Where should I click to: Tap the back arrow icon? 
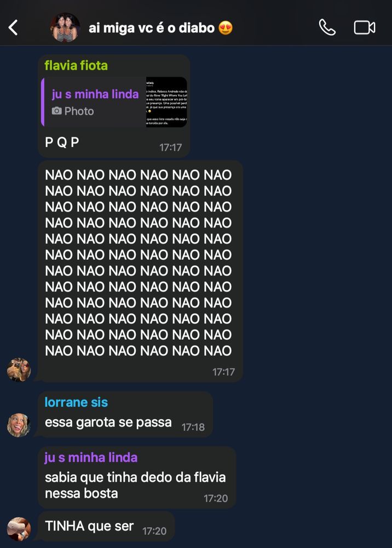coord(13,27)
